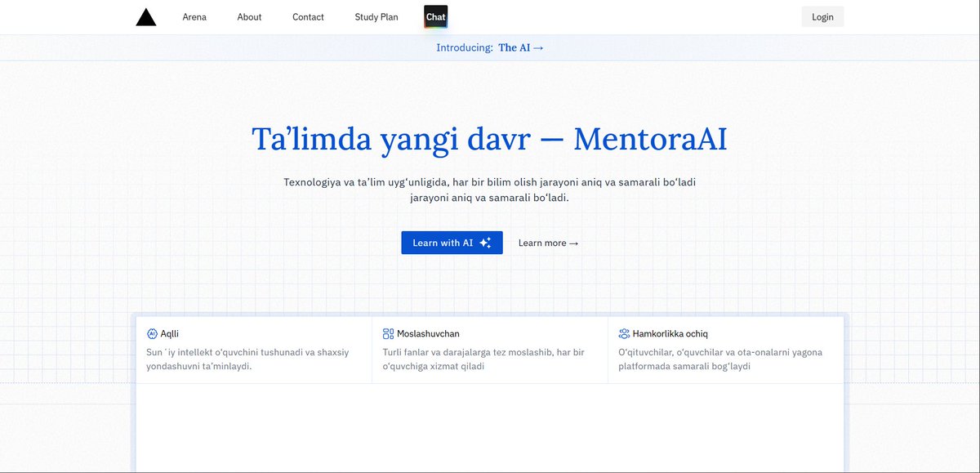Open the Study Plan page
Screen dimensions: 980x473
[x=376, y=17]
